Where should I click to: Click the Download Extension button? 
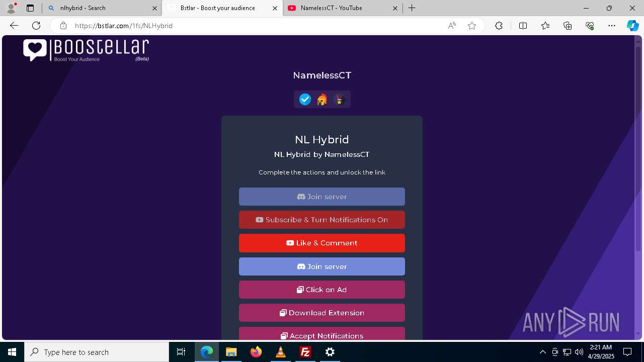coord(322,313)
